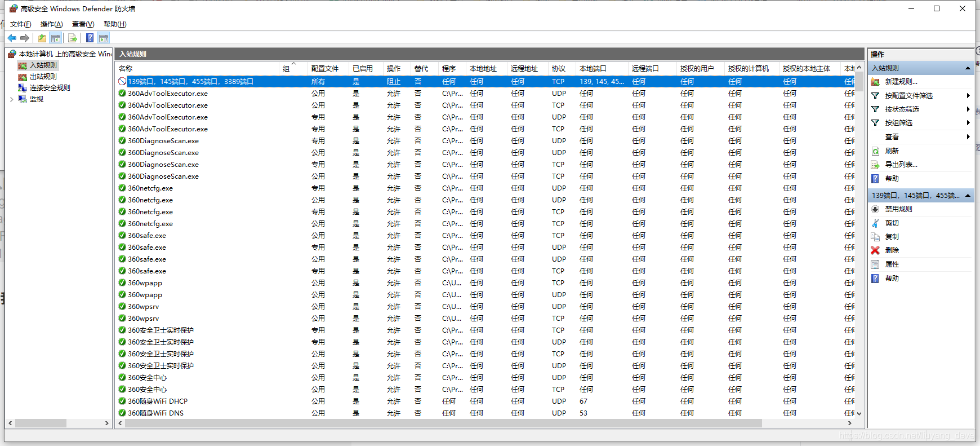Click the blue Help toolbar icon

click(x=90, y=38)
